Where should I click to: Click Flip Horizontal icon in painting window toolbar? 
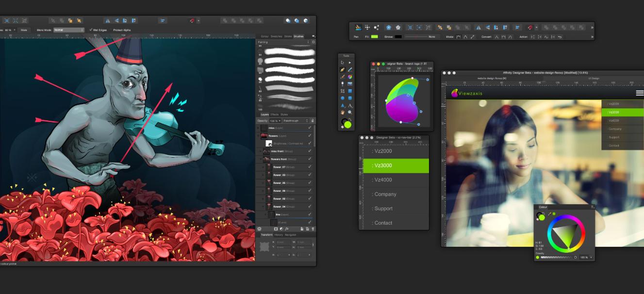(108, 20)
